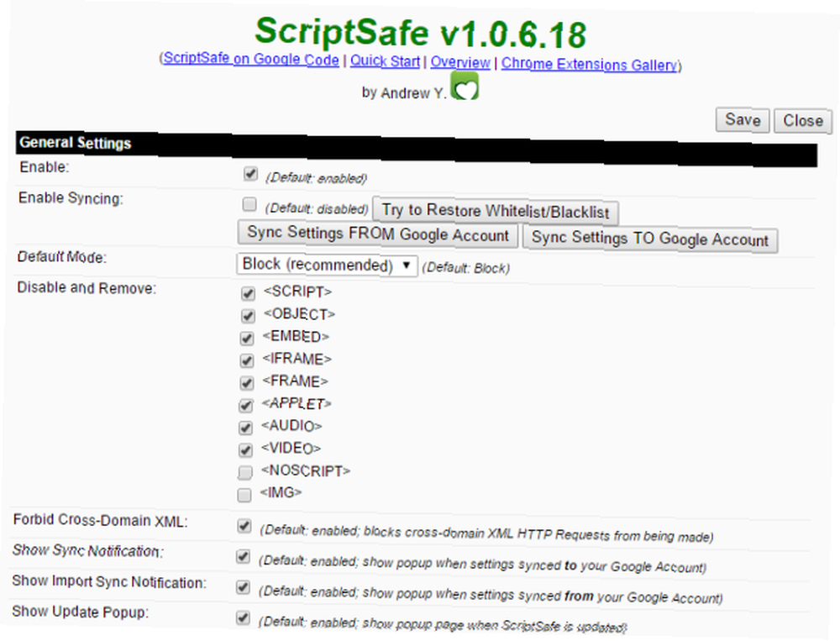
Task: Uncheck the <OBJECT> checkbox
Action: click(248, 316)
